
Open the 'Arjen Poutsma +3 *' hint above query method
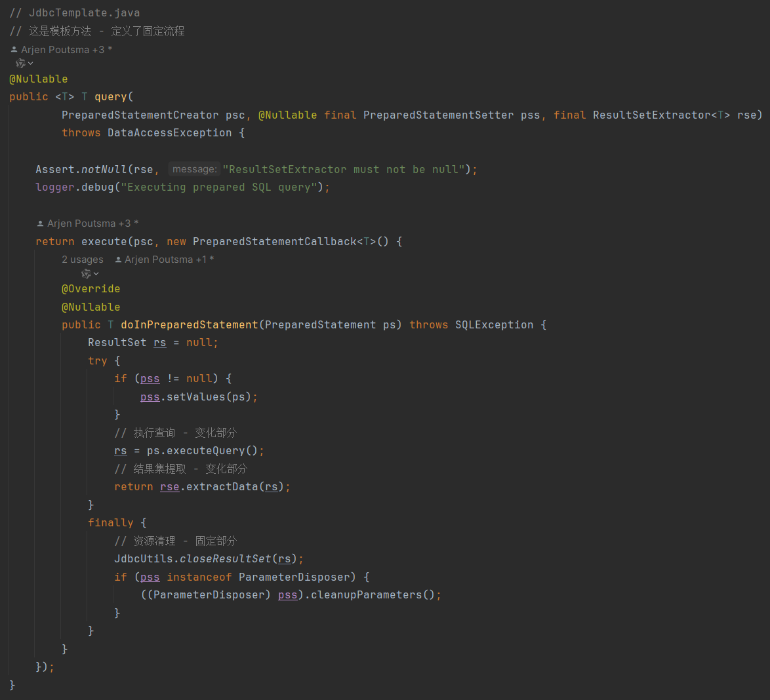(67, 50)
